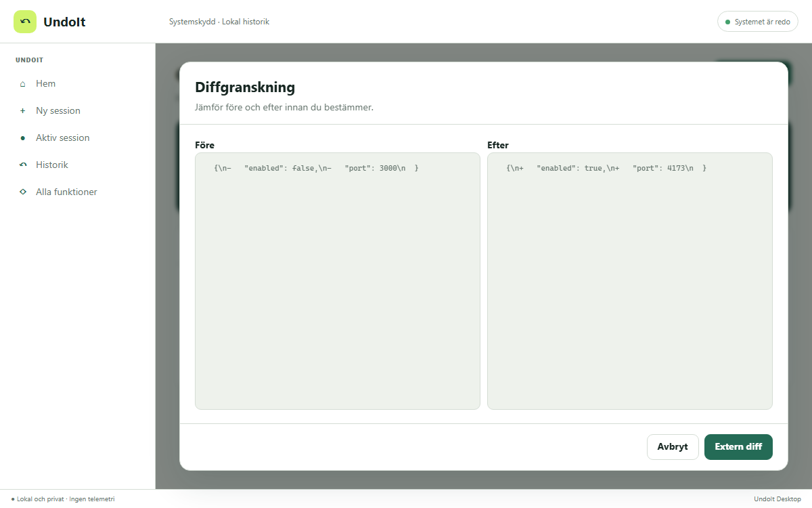Click the code line with port 3000
This screenshot has width=812, height=508.
click(316, 168)
